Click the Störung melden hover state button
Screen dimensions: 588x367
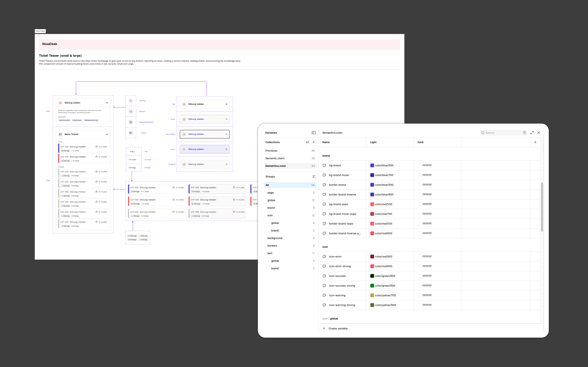click(x=205, y=119)
